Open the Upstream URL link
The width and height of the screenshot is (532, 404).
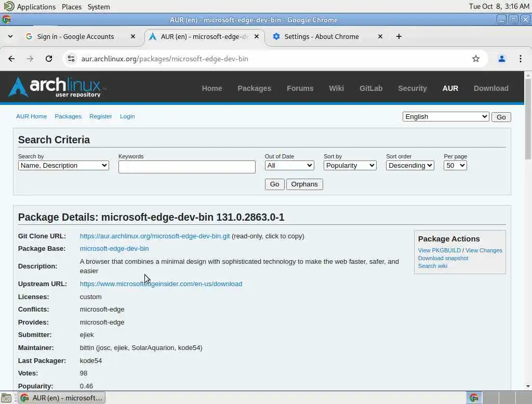point(161,284)
